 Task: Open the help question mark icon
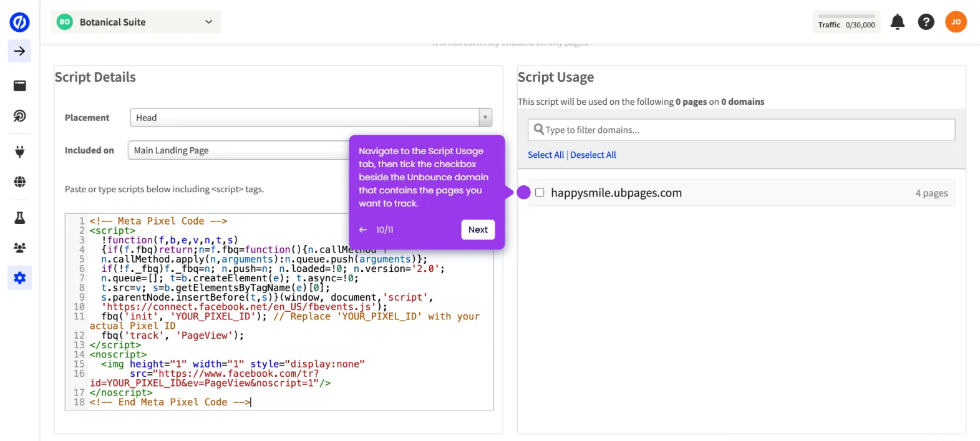926,22
